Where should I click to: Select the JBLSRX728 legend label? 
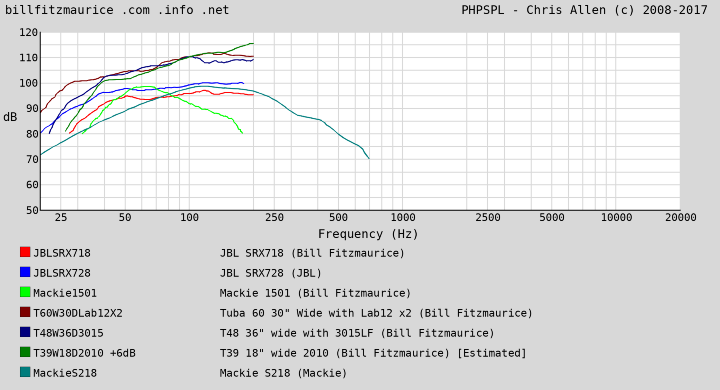point(62,273)
